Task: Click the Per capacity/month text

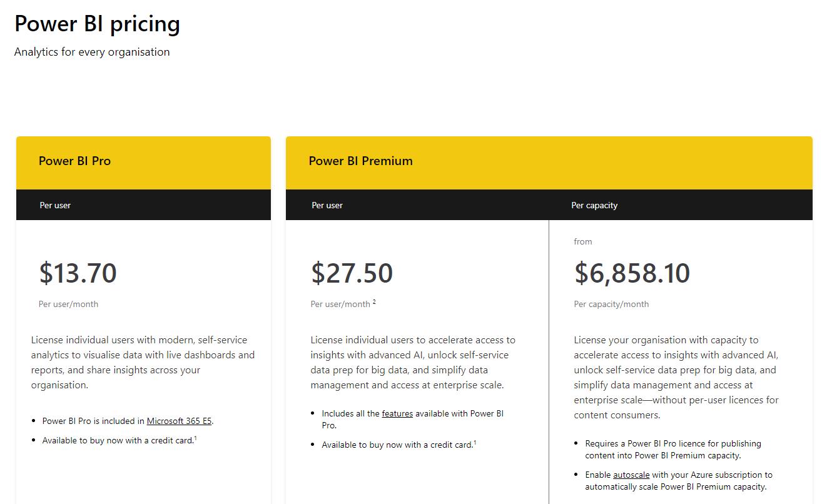Action: pyautogui.click(x=611, y=305)
